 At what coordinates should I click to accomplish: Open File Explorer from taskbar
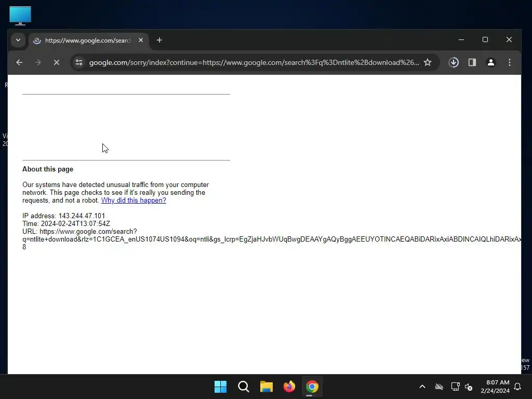267,387
